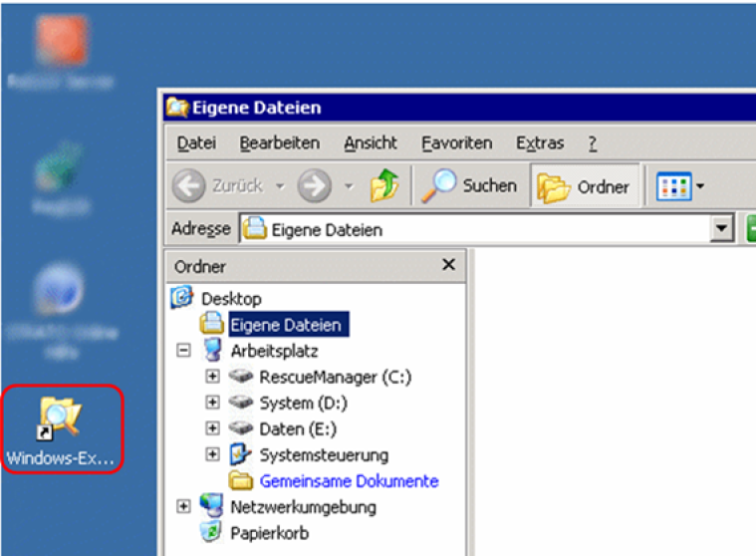Open the Datei menu
This screenshot has width=756, height=556.
point(196,143)
